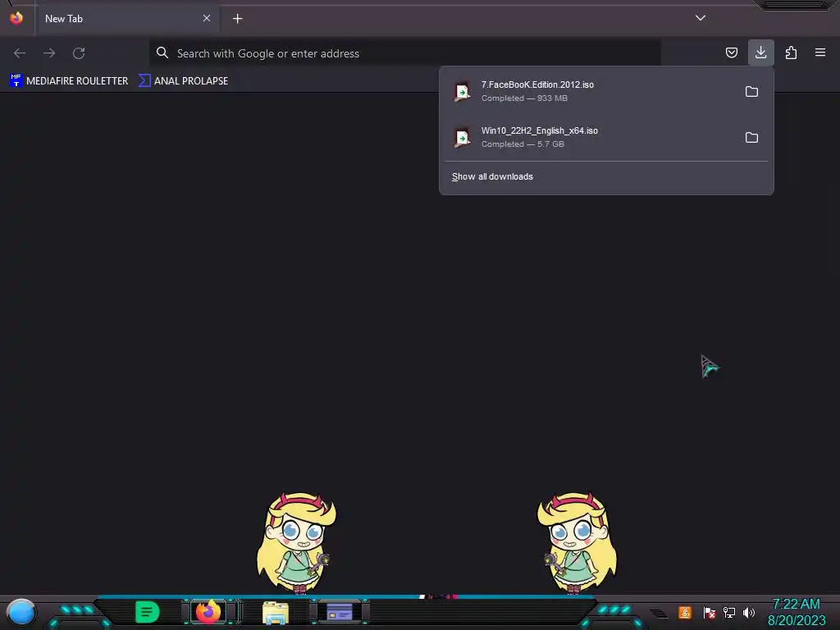Open the volume speaker tray icon
The width and height of the screenshot is (840, 630).
[749, 612]
